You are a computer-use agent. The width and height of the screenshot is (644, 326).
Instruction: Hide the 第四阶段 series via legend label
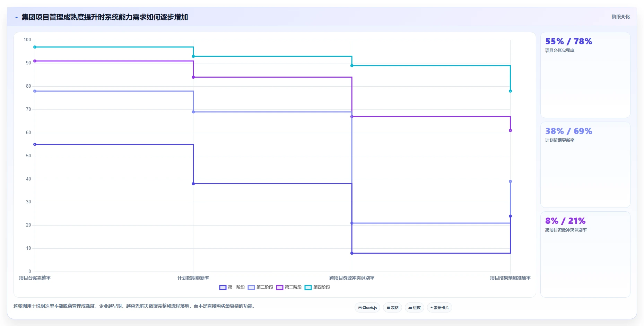[322, 287]
